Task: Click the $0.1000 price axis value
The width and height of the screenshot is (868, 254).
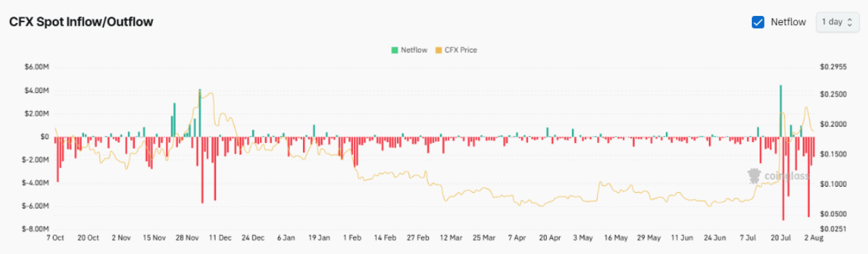Action: point(833,184)
